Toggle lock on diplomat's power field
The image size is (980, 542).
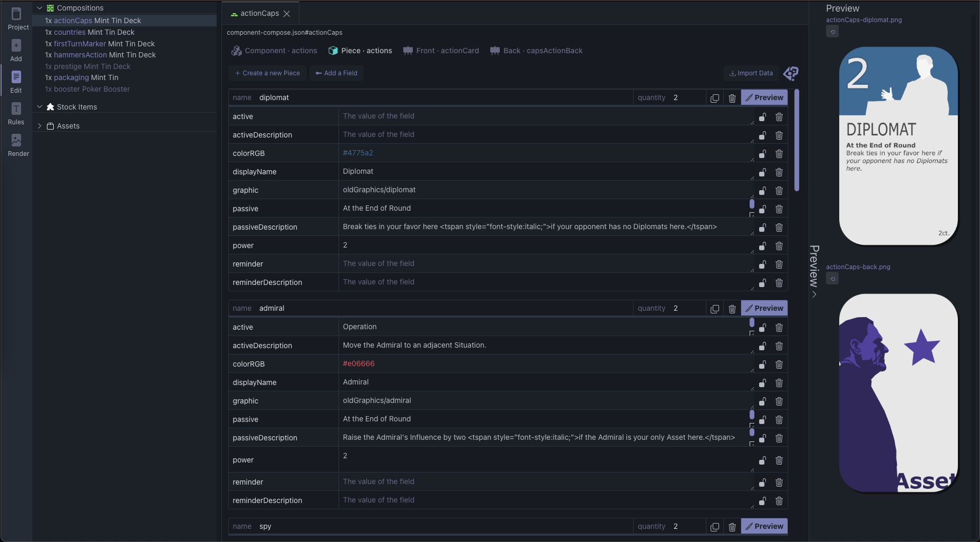[762, 245]
